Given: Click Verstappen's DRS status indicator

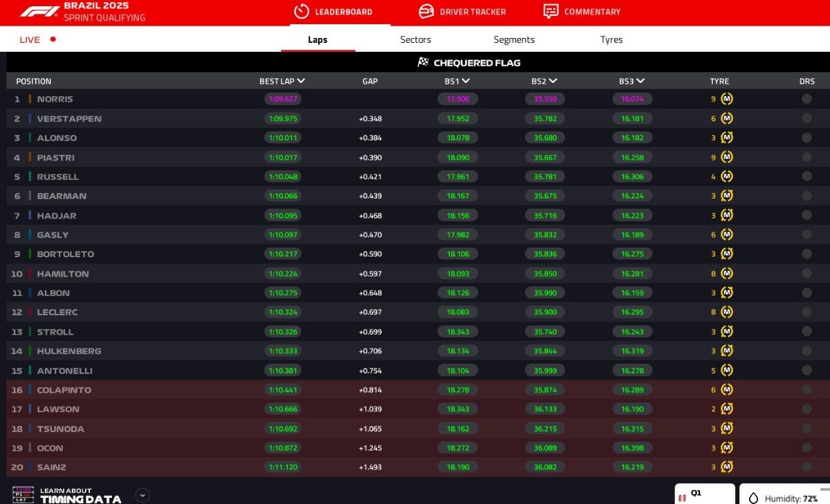Looking at the screenshot, I should (806, 118).
